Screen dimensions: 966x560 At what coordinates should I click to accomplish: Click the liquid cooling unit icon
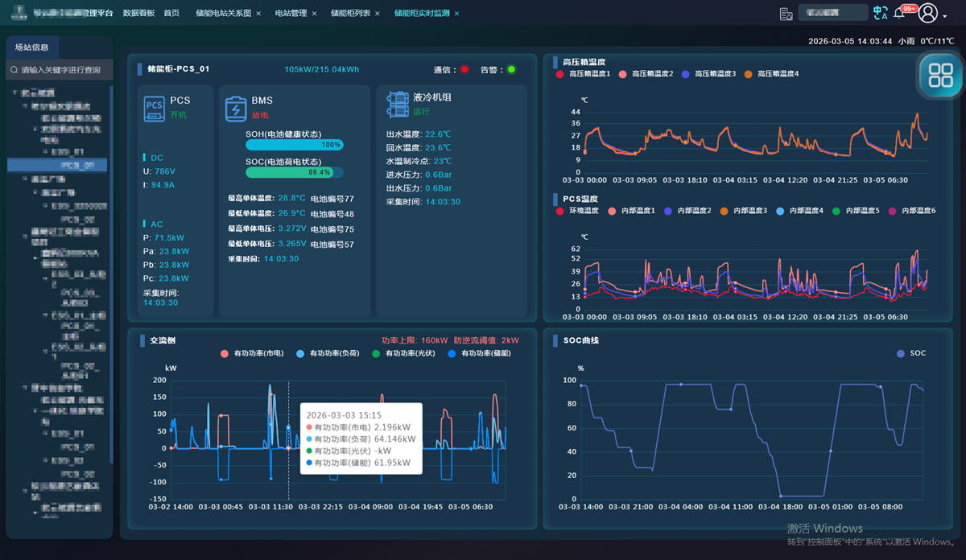(x=398, y=105)
